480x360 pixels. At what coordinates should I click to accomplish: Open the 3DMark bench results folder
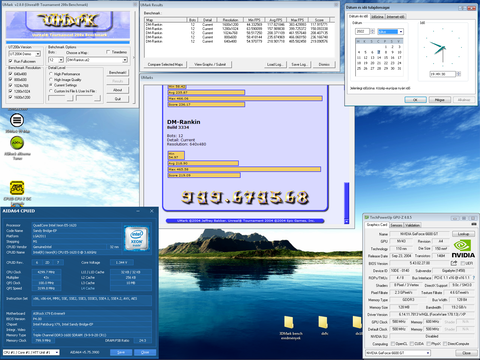point(289,322)
